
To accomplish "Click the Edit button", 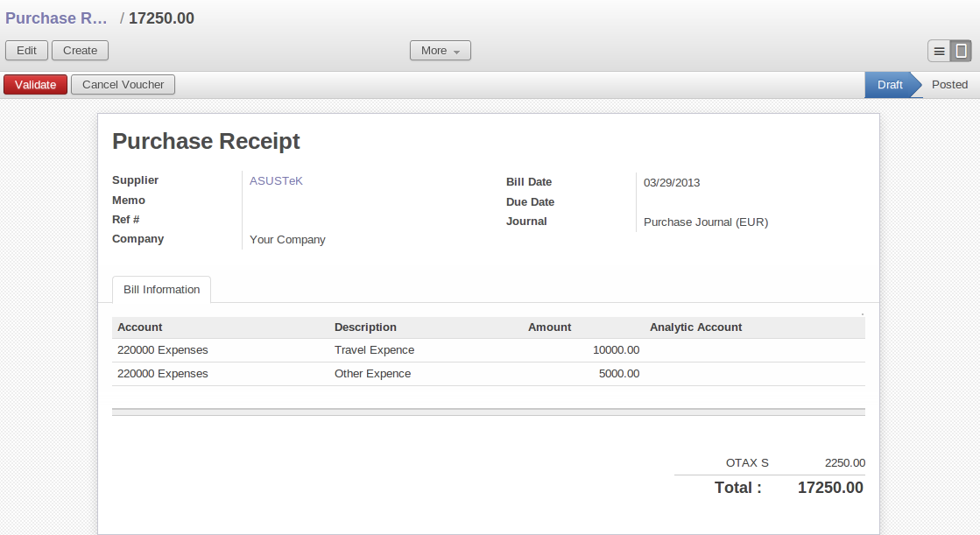I will (26, 51).
